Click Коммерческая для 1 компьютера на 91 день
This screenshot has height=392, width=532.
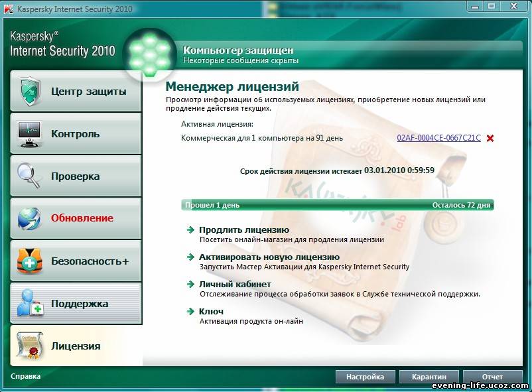[x=262, y=138]
